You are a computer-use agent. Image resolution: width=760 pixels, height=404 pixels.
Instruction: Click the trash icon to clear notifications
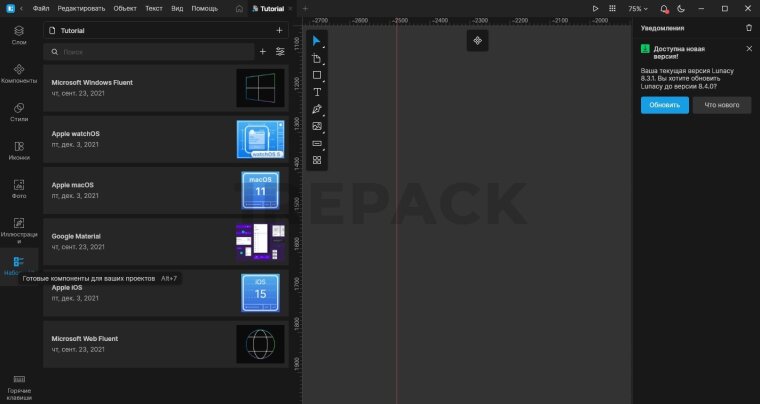point(749,28)
